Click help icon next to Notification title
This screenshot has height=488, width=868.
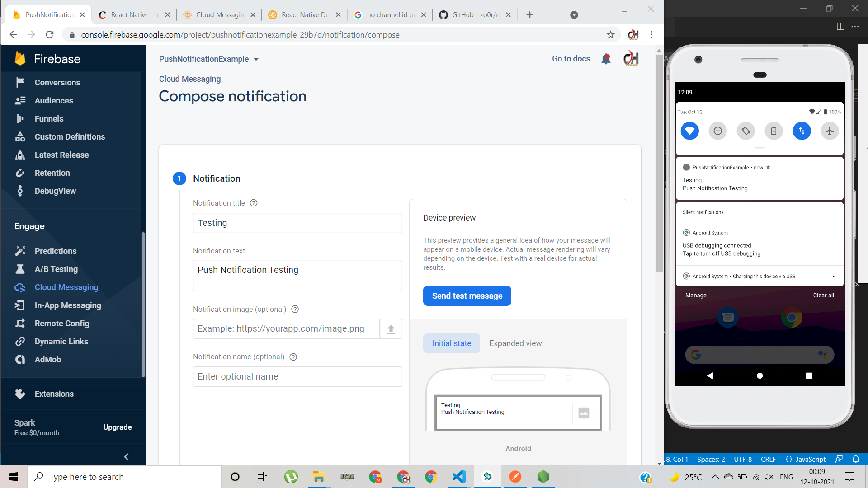coord(254,203)
